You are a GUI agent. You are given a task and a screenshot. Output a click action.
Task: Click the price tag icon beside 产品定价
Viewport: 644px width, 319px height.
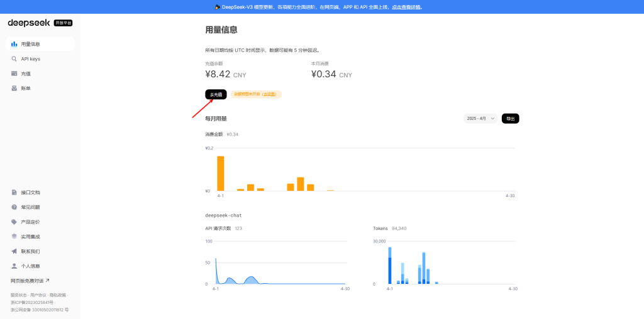pyautogui.click(x=14, y=222)
